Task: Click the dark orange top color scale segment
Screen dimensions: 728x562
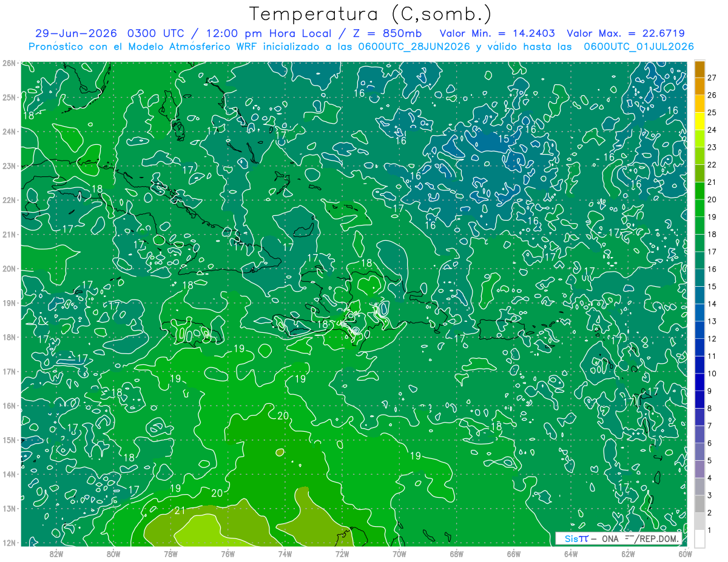Action: (700, 69)
